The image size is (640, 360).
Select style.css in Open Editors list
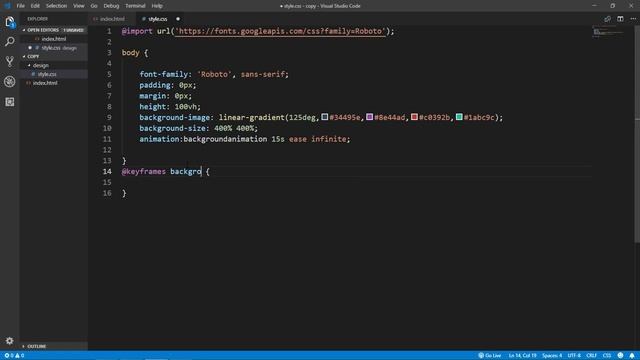tap(53, 48)
